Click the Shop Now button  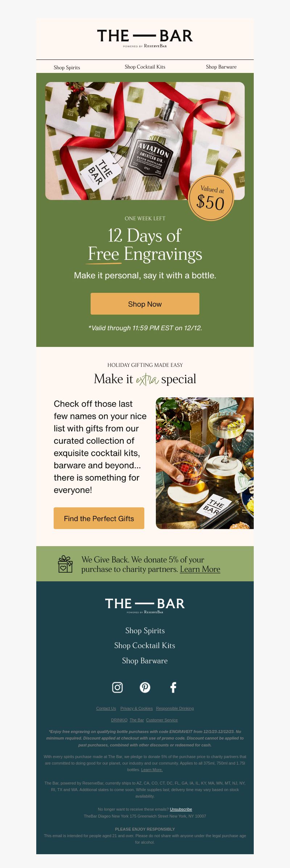click(145, 304)
